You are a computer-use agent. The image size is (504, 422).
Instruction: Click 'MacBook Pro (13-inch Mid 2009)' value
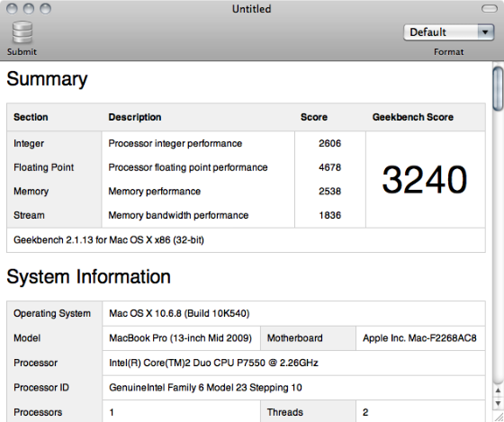[x=180, y=338]
